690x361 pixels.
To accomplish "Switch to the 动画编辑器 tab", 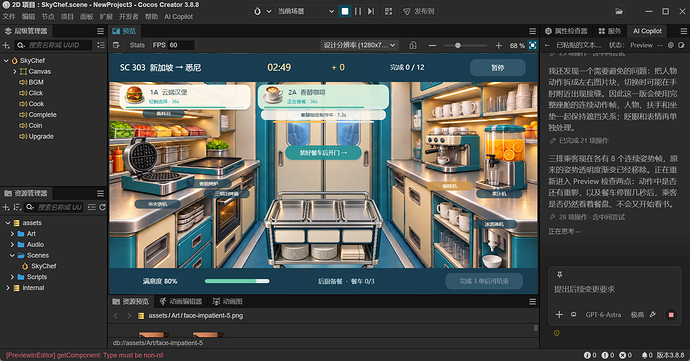I will (181, 302).
